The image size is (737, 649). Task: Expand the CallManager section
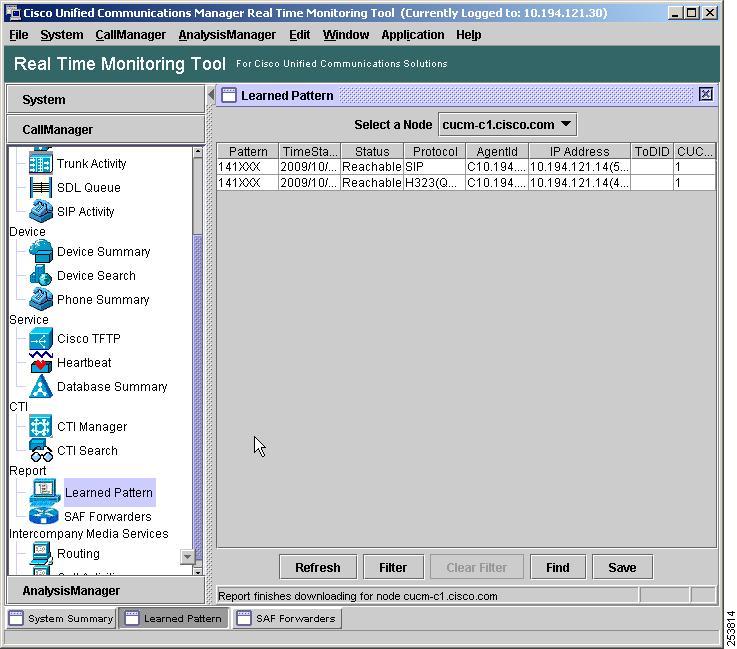pos(106,129)
